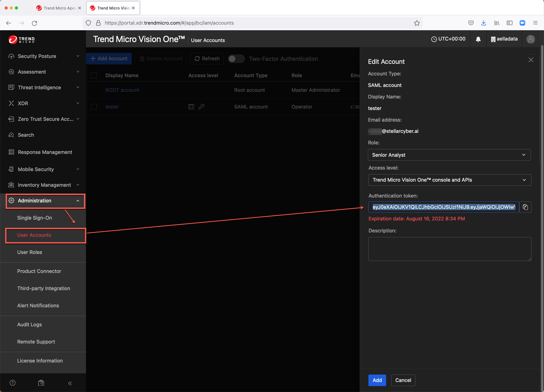Open the ROOT account link
This screenshot has height=392, width=544.
click(122, 90)
